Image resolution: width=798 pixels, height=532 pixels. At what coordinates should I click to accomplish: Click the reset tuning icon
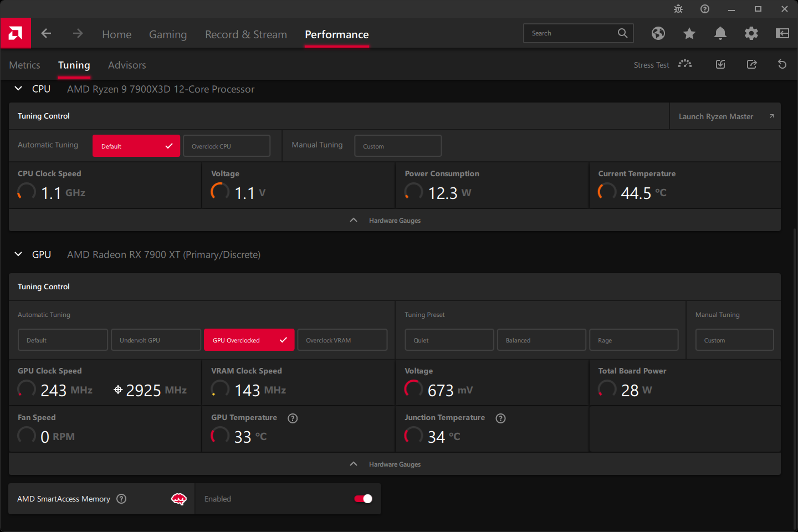pyautogui.click(x=782, y=64)
